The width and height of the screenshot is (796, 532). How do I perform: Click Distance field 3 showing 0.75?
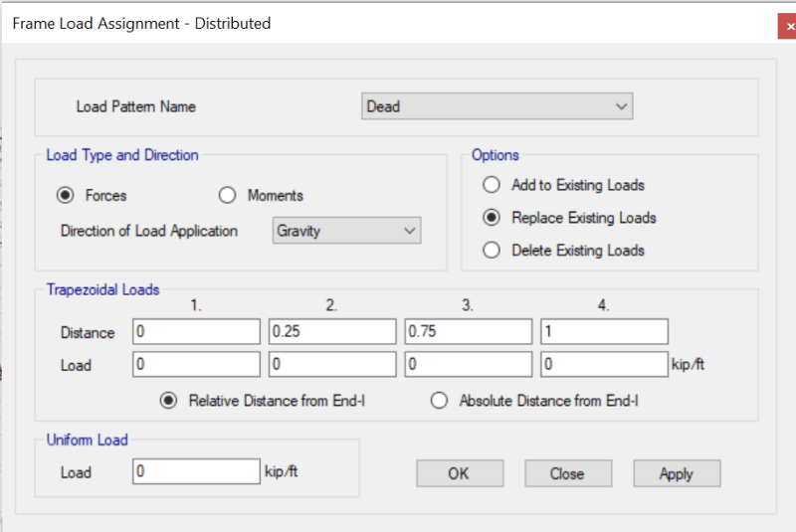pos(469,332)
